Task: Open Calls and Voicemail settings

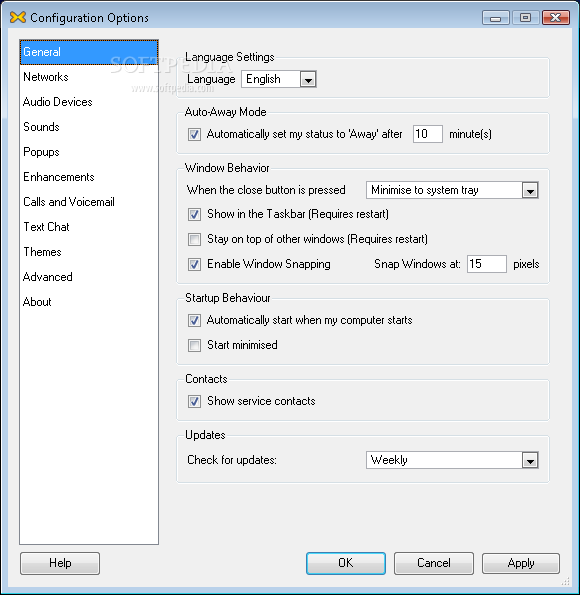Action: point(89,202)
